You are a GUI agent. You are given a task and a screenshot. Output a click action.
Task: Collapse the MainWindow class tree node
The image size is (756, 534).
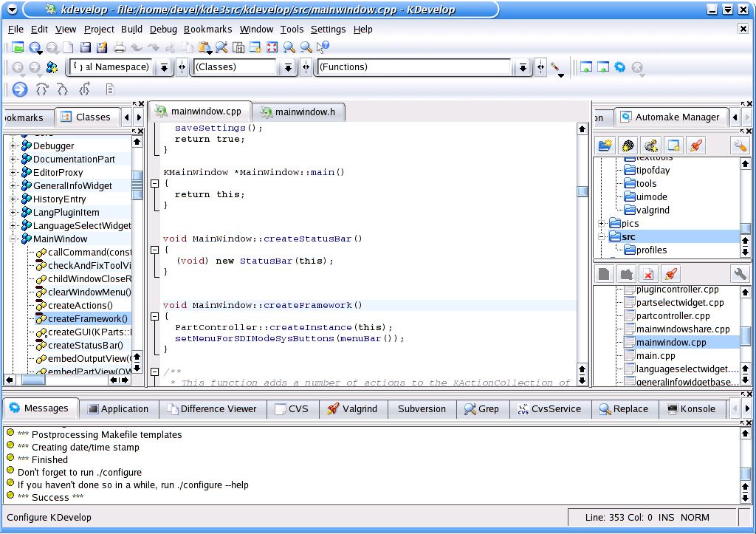(13, 239)
